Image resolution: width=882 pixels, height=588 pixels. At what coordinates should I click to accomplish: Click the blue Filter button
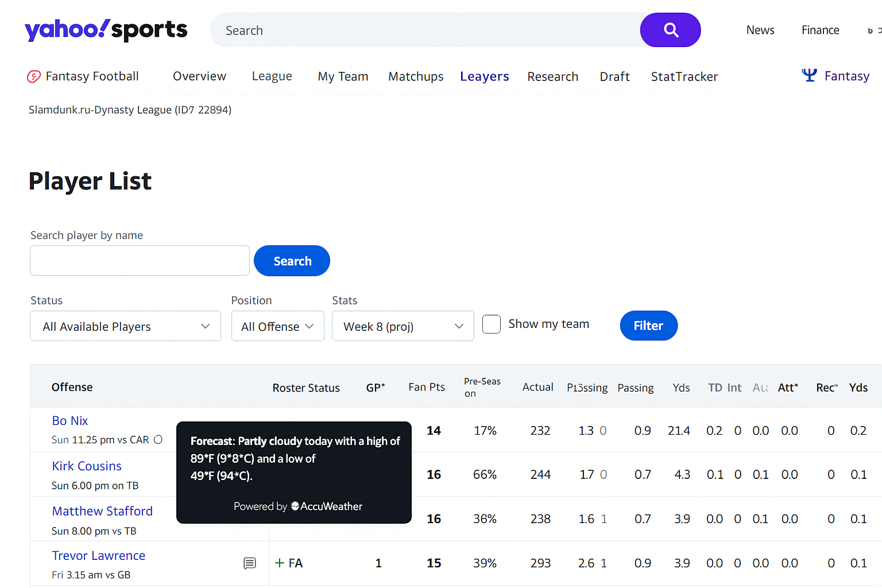tap(648, 326)
